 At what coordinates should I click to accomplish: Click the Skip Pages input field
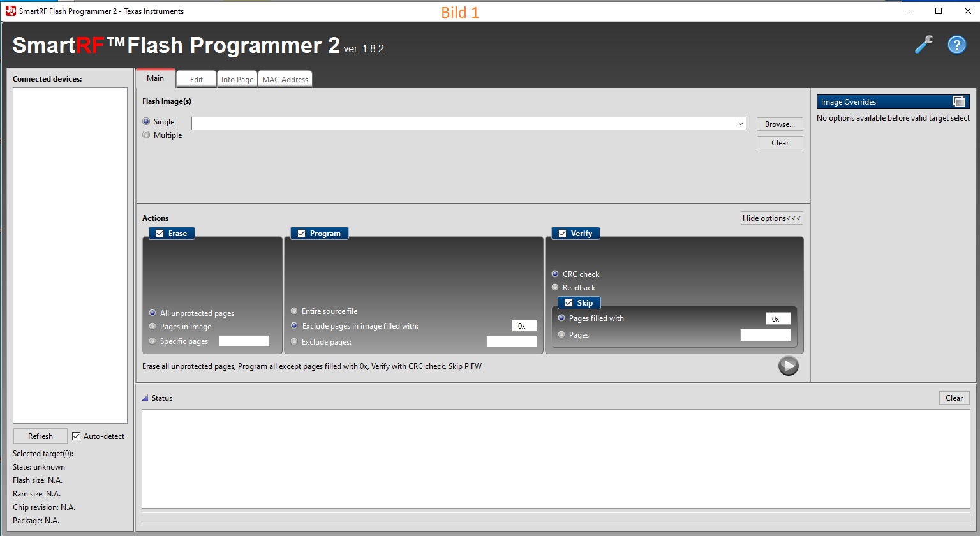click(765, 335)
